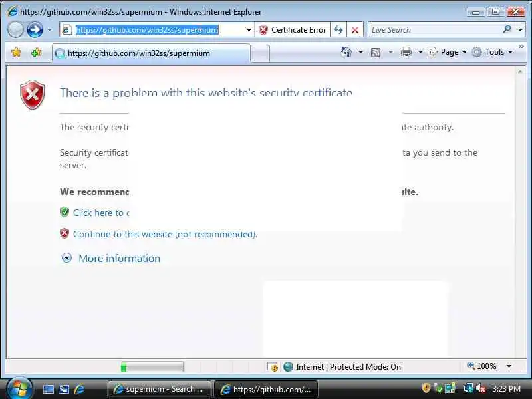Launch Internet Explorer from quick launch
This screenshot has height=399, width=532.
click(x=79, y=389)
